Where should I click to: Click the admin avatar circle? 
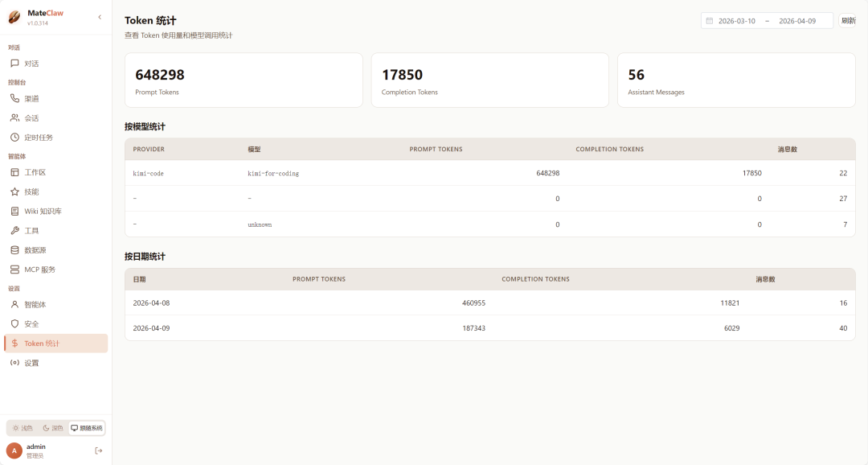(14, 451)
